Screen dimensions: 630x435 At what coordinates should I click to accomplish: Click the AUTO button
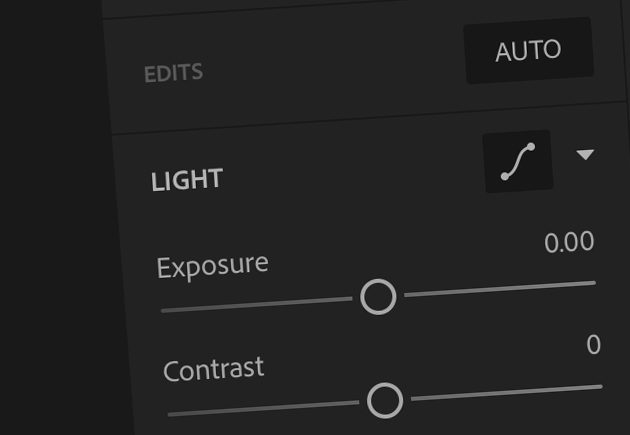(x=528, y=51)
